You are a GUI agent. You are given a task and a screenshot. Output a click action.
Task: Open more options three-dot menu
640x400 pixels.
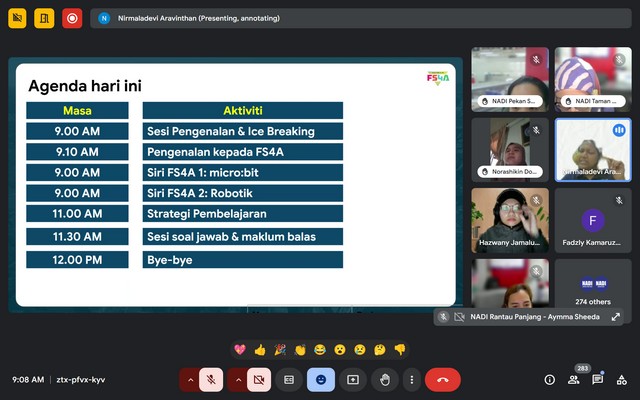click(411, 380)
